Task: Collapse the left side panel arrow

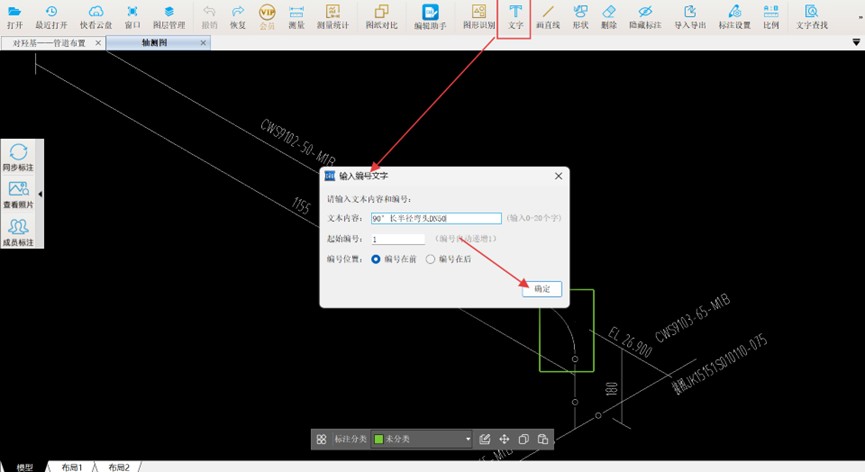Action: click(40, 194)
